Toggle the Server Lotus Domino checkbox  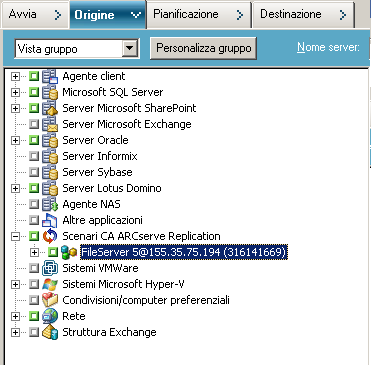point(34,188)
